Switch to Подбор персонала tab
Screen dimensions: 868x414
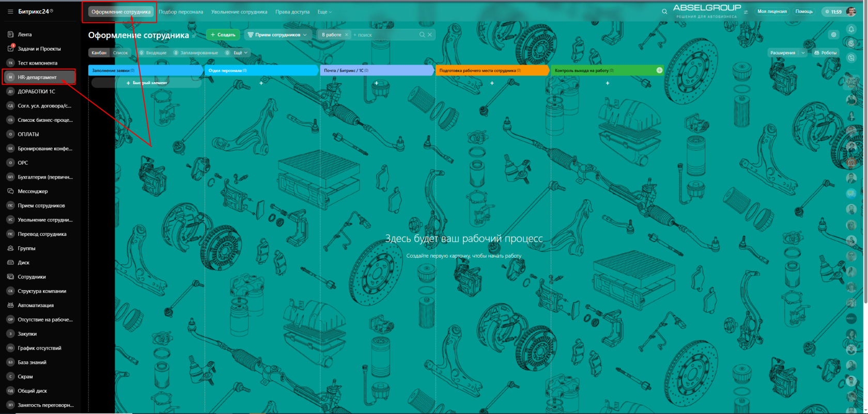(x=181, y=12)
